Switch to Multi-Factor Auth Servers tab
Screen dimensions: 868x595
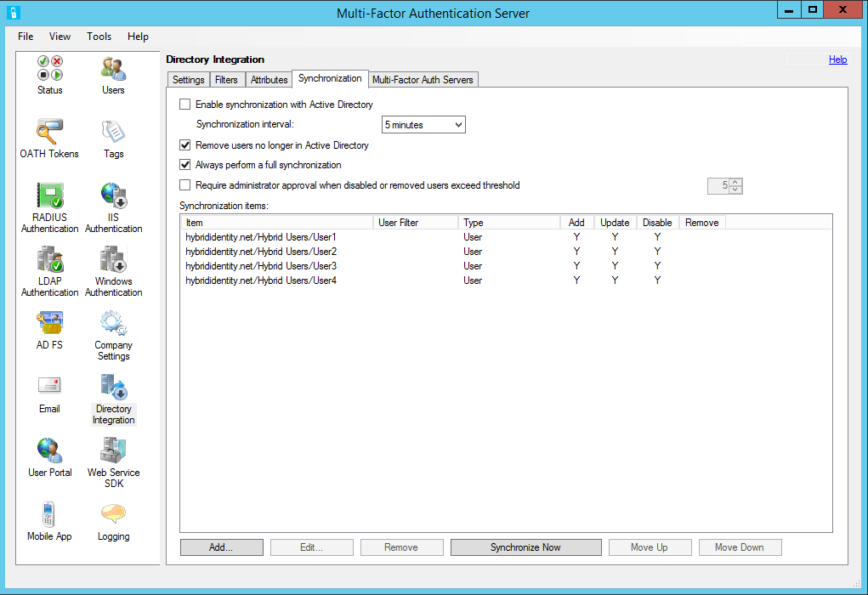(x=423, y=80)
